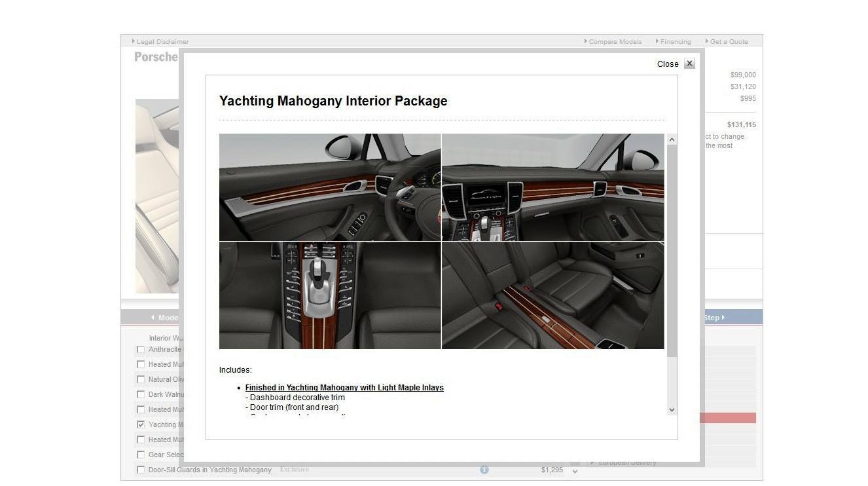Go back to previous Model step
The height and width of the screenshot is (486, 868).
click(151, 318)
